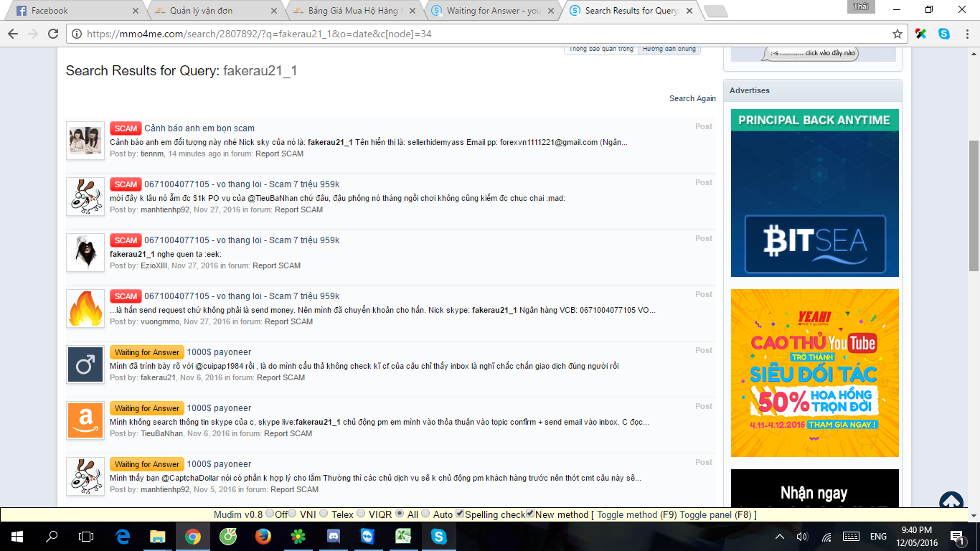This screenshot has height=551, width=980.
Task: Reload the current page
Action: [x=53, y=34]
